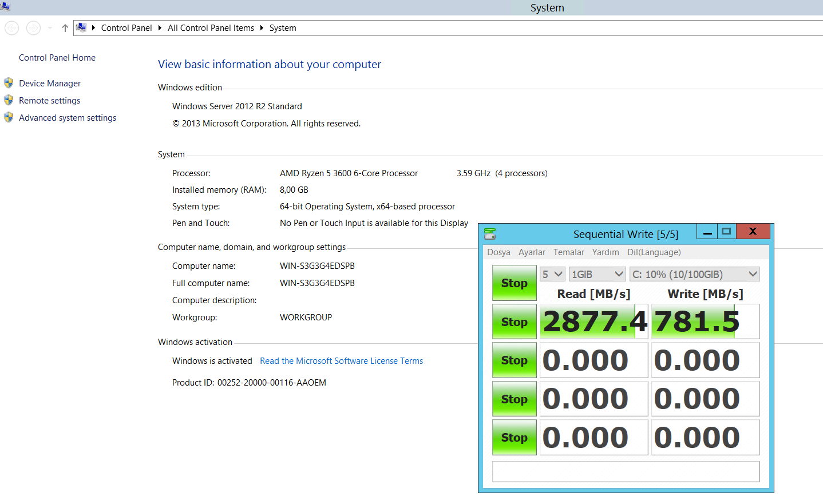Click Sequential Write [5/5] title text
Viewport: 823px width, 504px height.
626,235
